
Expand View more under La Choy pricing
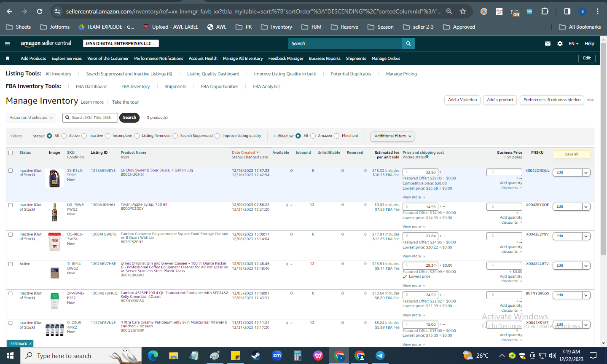coord(414,197)
